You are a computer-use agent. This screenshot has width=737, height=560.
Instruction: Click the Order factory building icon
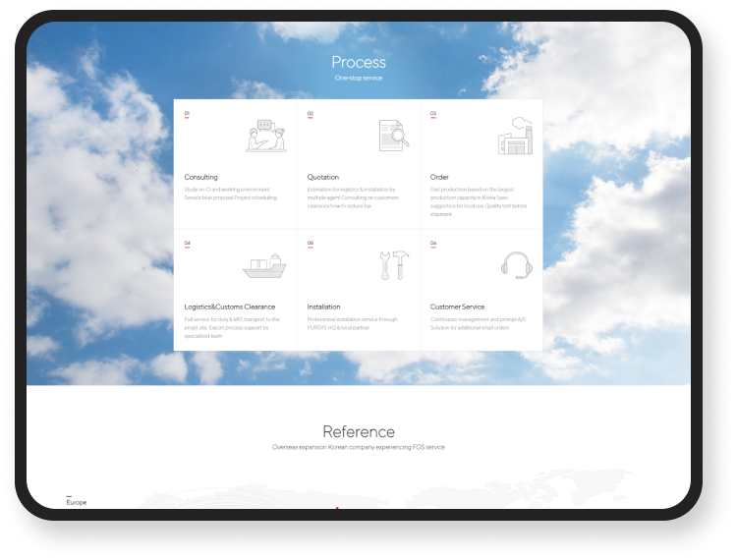[514, 138]
